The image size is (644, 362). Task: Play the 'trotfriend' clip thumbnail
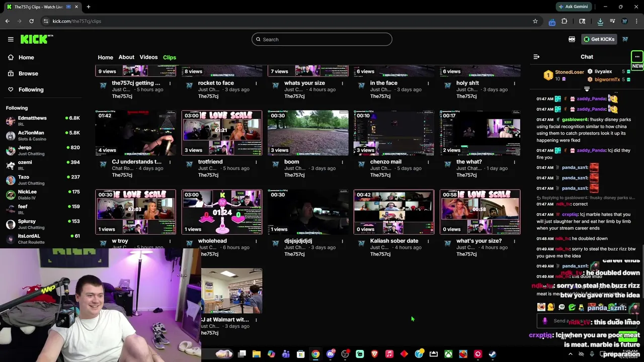pyautogui.click(x=222, y=133)
